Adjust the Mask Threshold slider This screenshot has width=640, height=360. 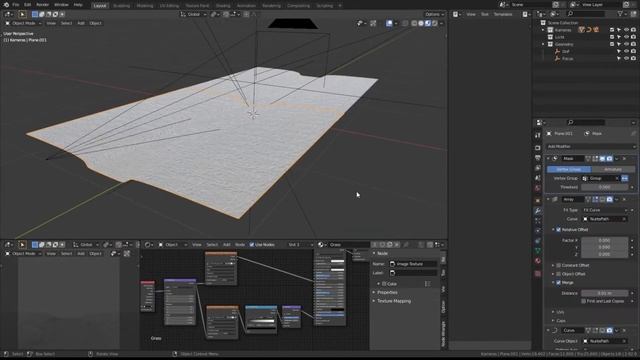pos(604,187)
